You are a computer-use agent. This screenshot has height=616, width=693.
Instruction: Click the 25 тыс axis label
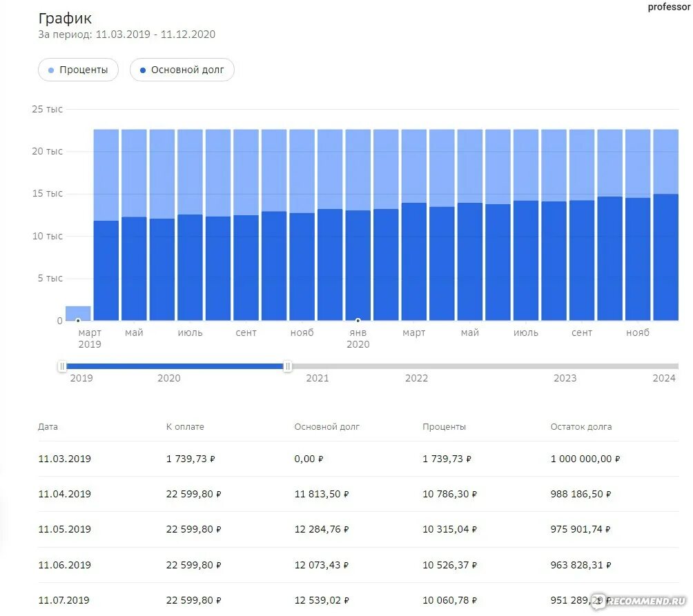[48, 109]
